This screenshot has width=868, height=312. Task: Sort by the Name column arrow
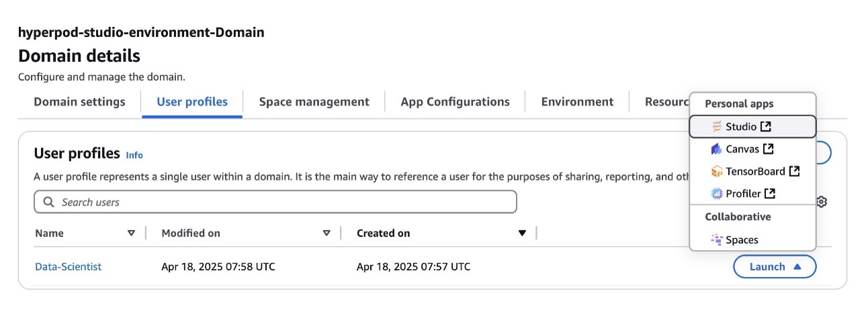coord(131,233)
